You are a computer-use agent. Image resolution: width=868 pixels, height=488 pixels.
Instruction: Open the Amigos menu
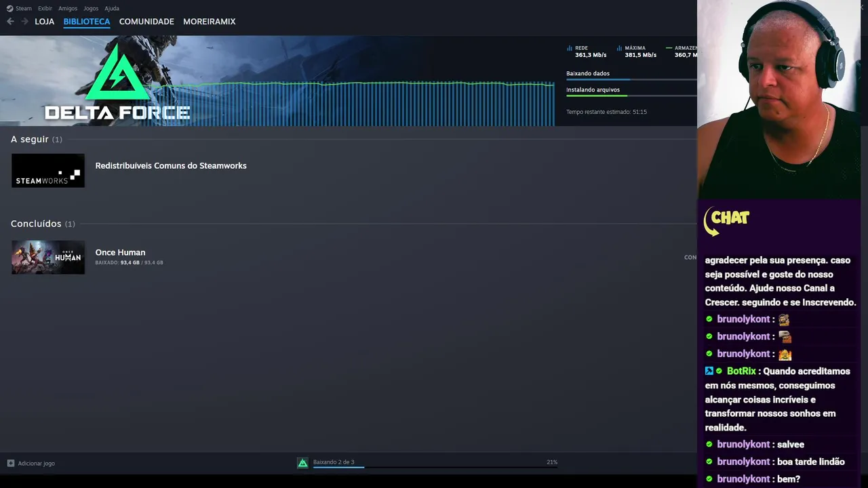pyautogui.click(x=68, y=8)
